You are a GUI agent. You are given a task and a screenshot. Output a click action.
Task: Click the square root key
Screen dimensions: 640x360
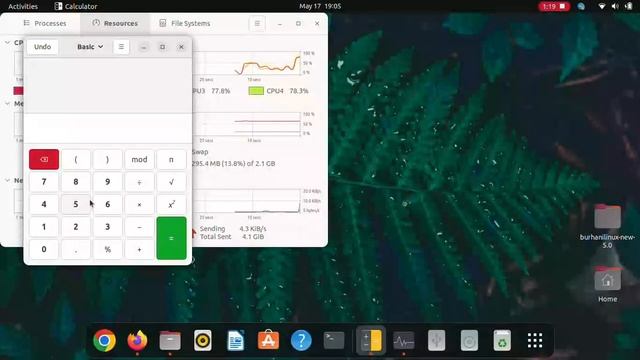171,182
